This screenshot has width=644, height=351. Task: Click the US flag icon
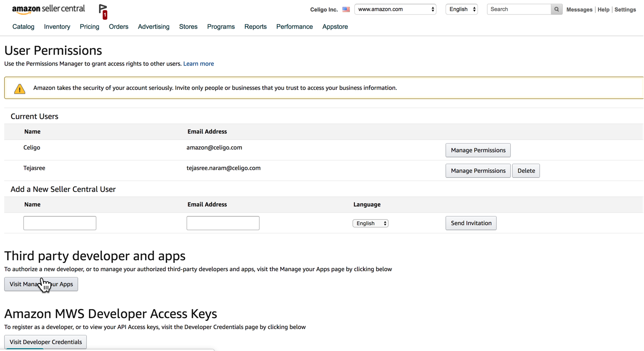point(346,10)
